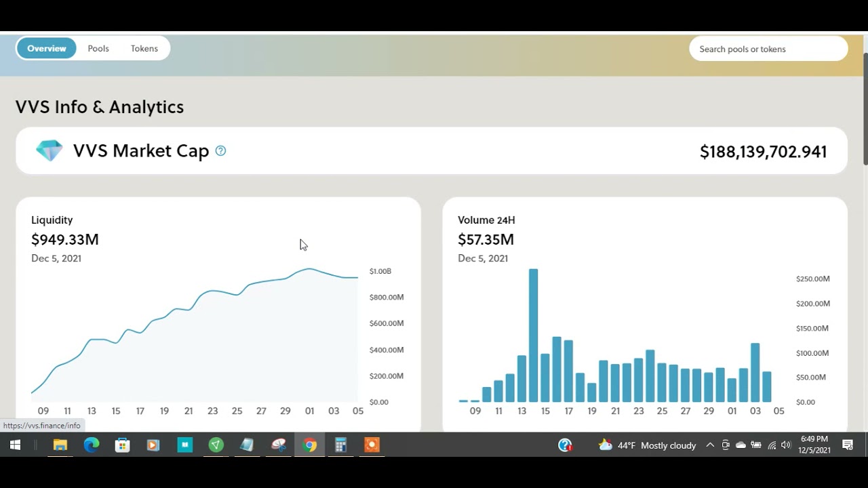
Task: Click the Meet Now tray icon
Action: 726,445
